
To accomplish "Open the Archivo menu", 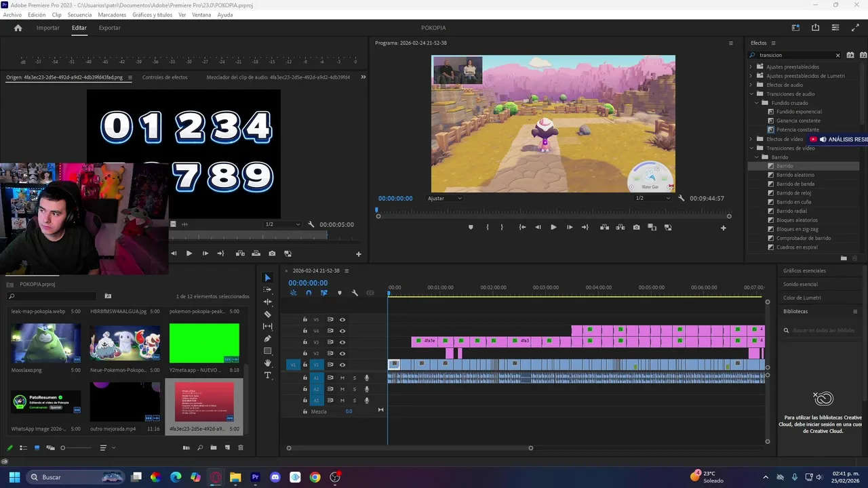I will pos(12,14).
